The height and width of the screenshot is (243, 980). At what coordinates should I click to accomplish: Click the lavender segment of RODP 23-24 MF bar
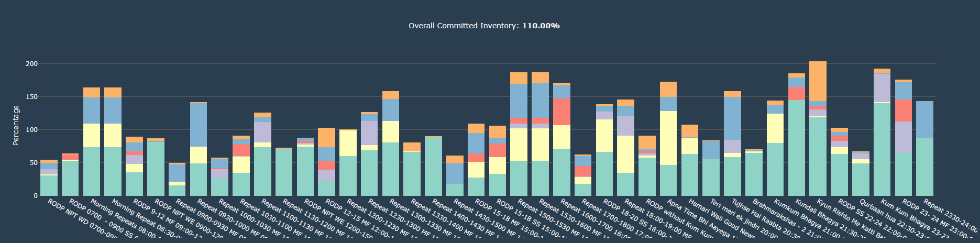point(903,137)
